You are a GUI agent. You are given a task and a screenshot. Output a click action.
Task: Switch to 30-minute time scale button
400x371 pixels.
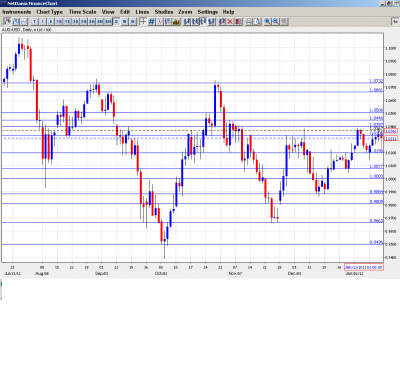pos(75,22)
